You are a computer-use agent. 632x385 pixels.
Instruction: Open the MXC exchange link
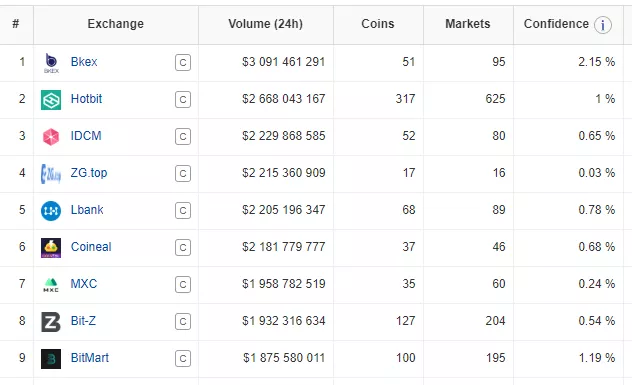click(84, 284)
